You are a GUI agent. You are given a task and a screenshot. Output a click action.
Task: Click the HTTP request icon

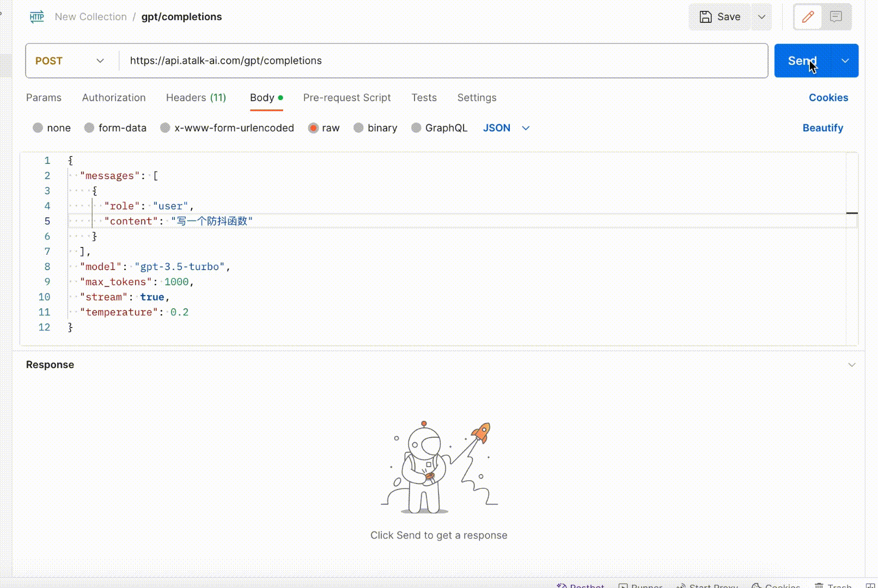click(37, 17)
